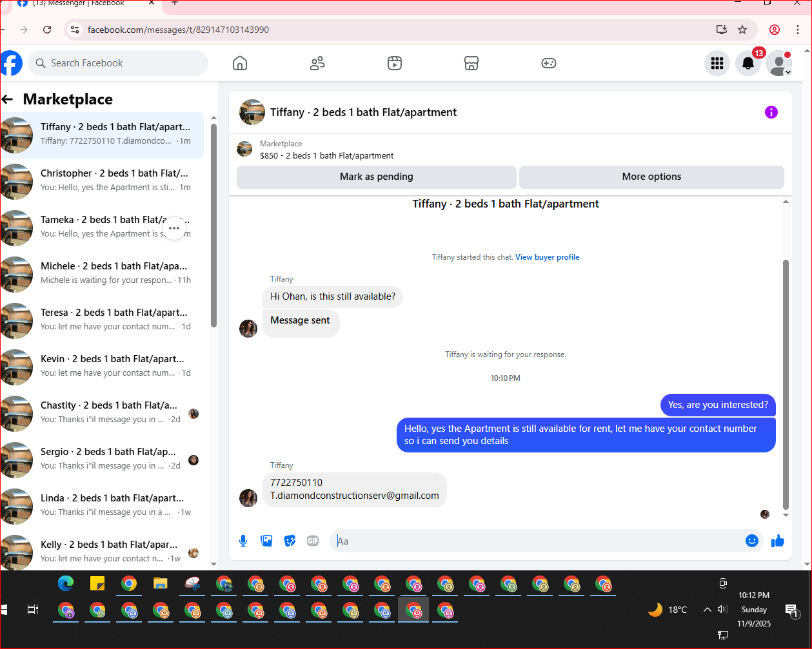Open the purple conversation information icon
This screenshot has height=649, width=812.
click(x=771, y=112)
